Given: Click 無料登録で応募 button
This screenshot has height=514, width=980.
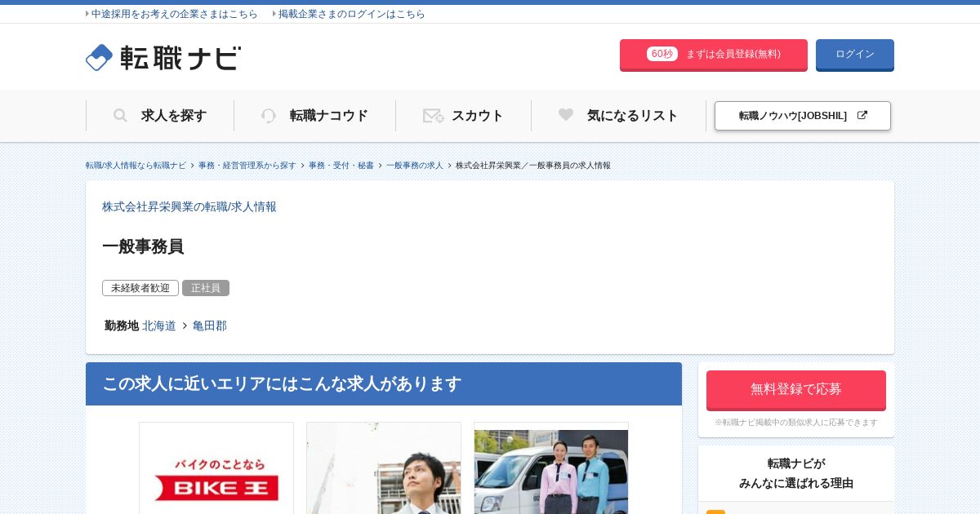Looking at the screenshot, I should click(796, 390).
